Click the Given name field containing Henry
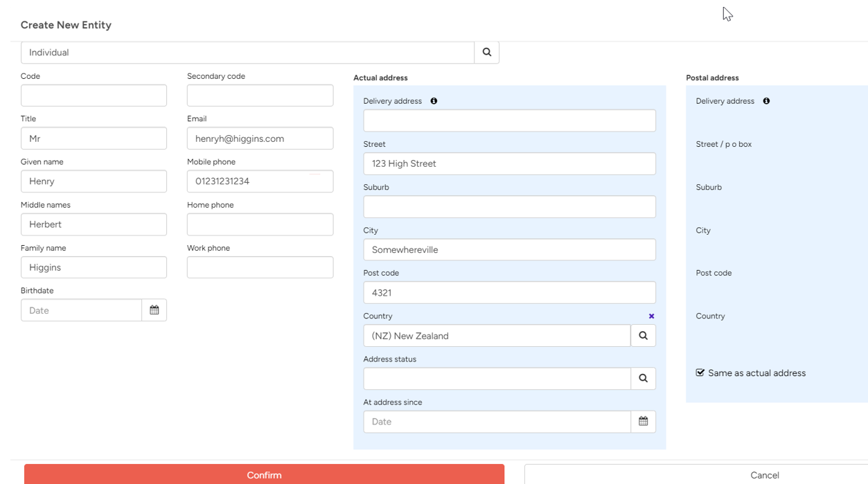The image size is (868, 484). (x=94, y=181)
